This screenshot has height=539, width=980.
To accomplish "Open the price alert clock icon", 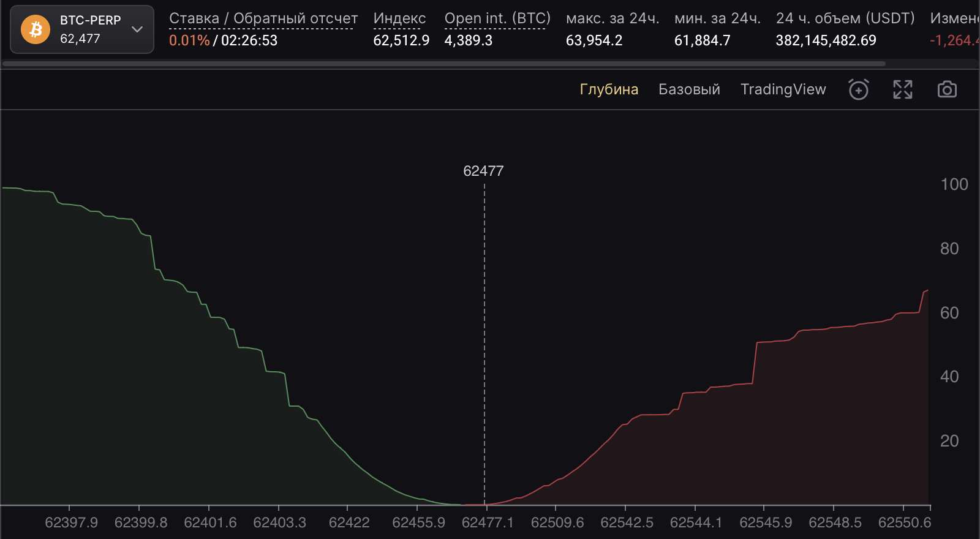I will (859, 89).
